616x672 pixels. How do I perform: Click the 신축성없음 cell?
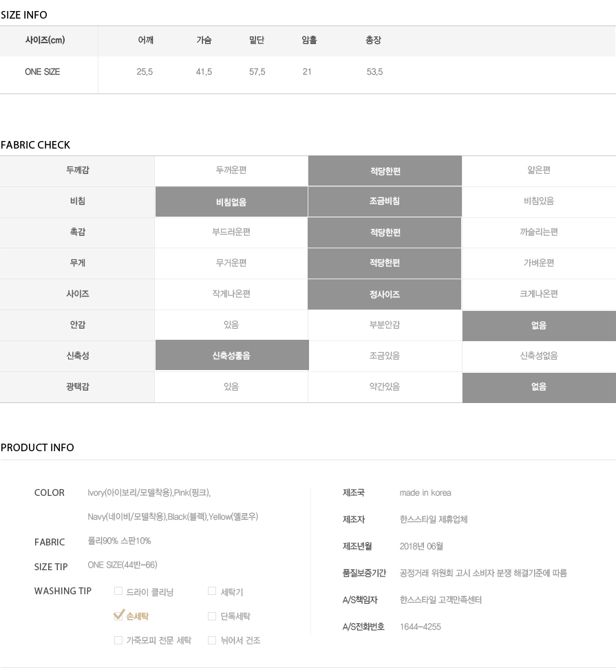pyautogui.click(x=539, y=356)
